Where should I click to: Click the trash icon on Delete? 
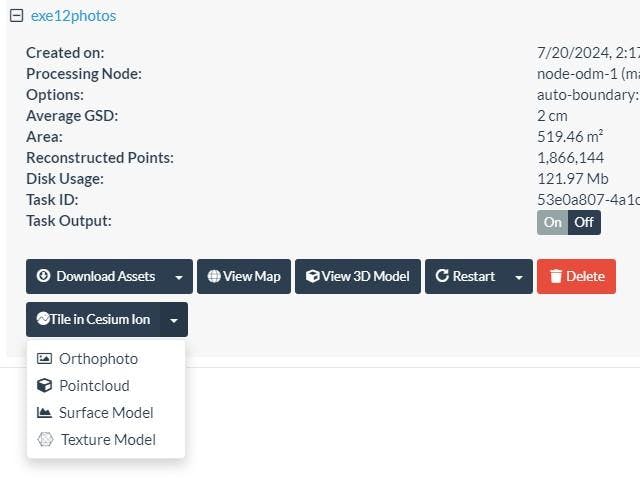[x=556, y=276]
